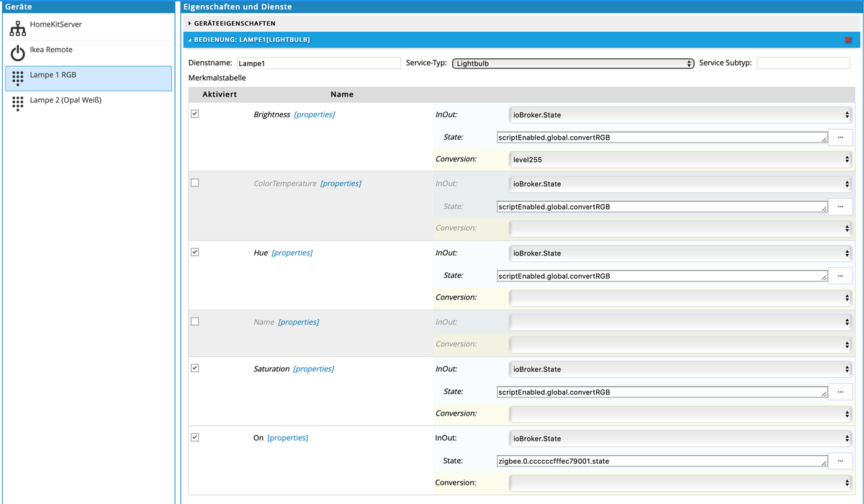864x504 pixels.
Task: Open the state browser for the Saturation row
Action: pos(840,392)
